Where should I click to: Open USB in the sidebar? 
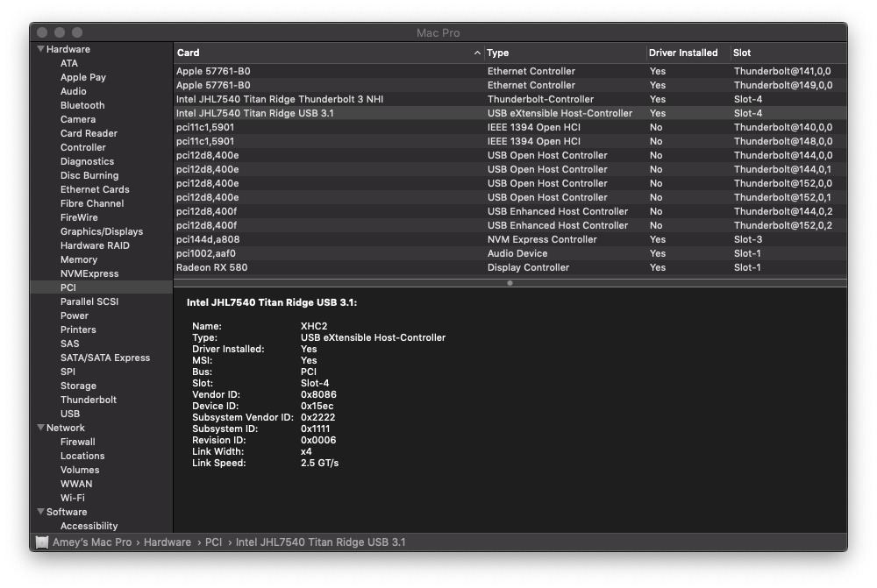pyautogui.click(x=70, y=414)
